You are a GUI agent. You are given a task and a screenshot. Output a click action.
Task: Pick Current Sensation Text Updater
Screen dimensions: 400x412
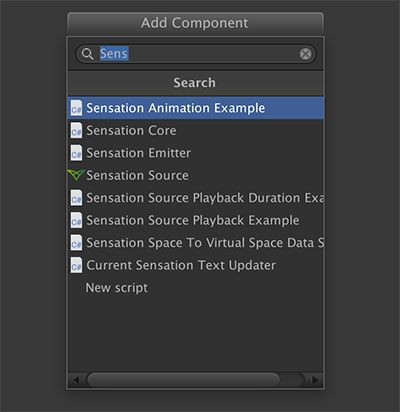[x=195, y=265]
